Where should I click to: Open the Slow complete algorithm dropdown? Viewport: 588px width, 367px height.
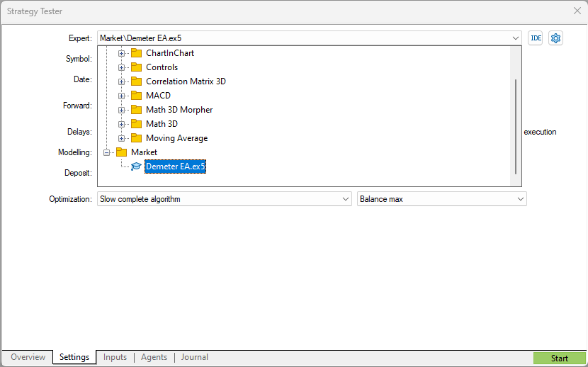coord(225,199)
